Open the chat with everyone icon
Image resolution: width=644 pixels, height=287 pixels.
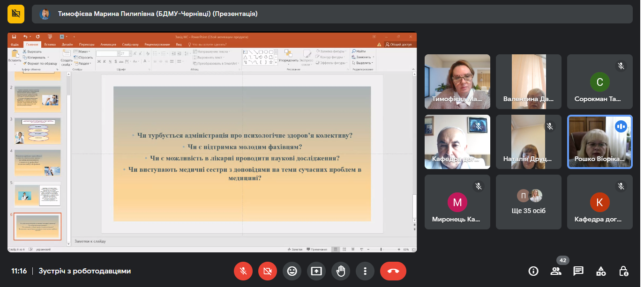pos(578,271)
